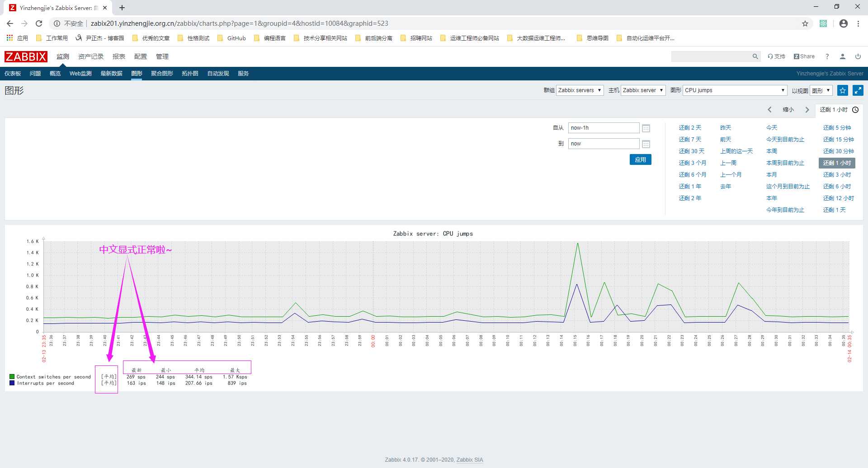Open the Administration menu
The height and width of the screenshot is (468, 868).
click(x=162, y=56)
